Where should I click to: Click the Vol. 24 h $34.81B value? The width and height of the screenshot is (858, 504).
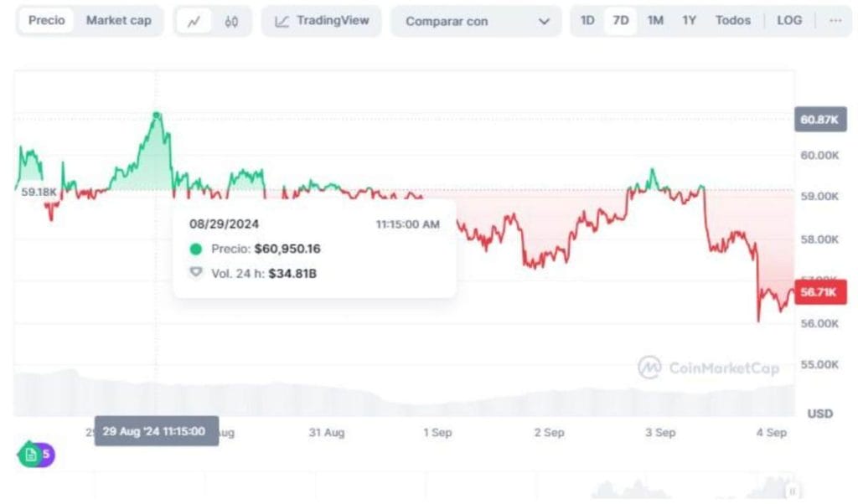[292, 273]
